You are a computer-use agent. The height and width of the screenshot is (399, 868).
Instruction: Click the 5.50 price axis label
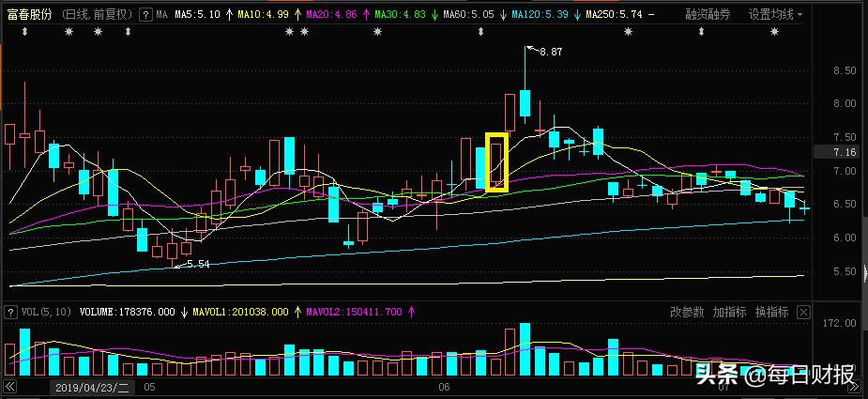click(845, 271)
